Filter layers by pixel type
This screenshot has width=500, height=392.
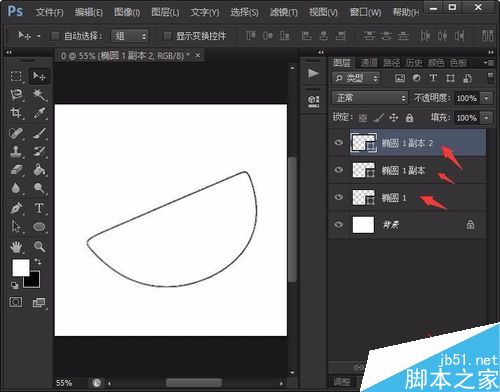(400, 78)
